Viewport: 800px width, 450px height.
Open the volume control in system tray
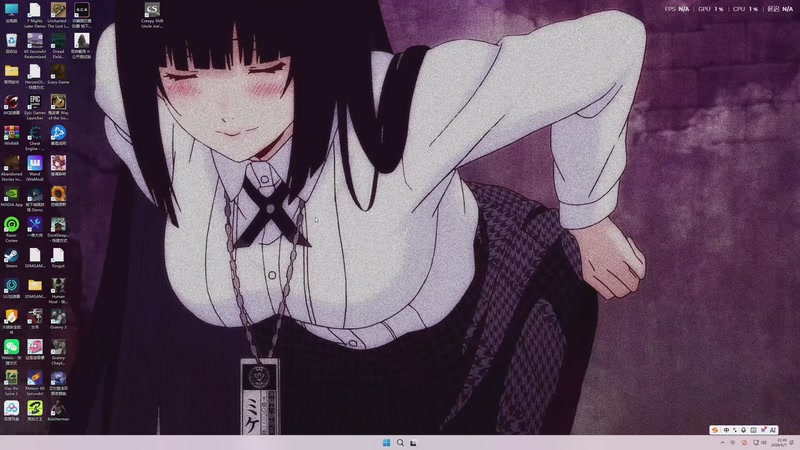click(764, 442)
